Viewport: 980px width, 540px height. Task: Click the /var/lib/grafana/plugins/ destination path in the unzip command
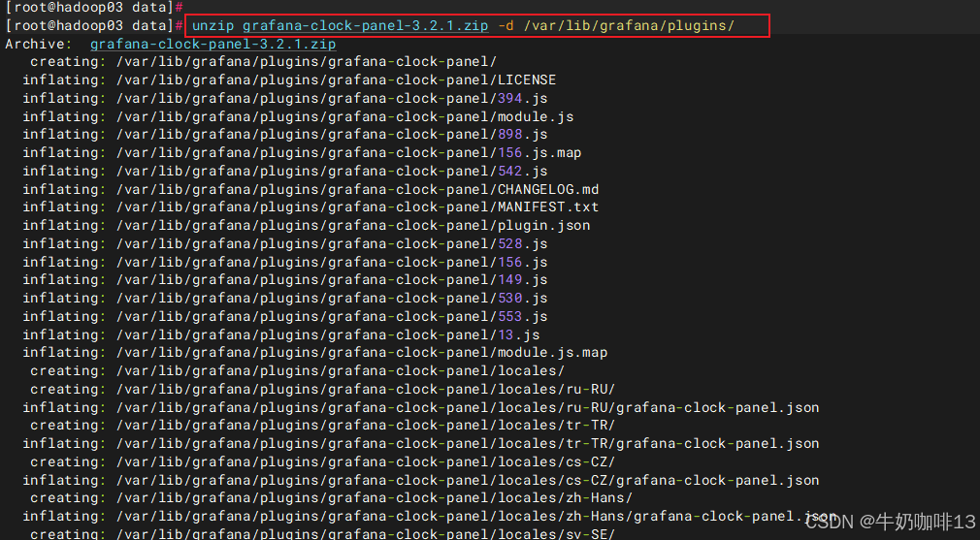(629, 25)
